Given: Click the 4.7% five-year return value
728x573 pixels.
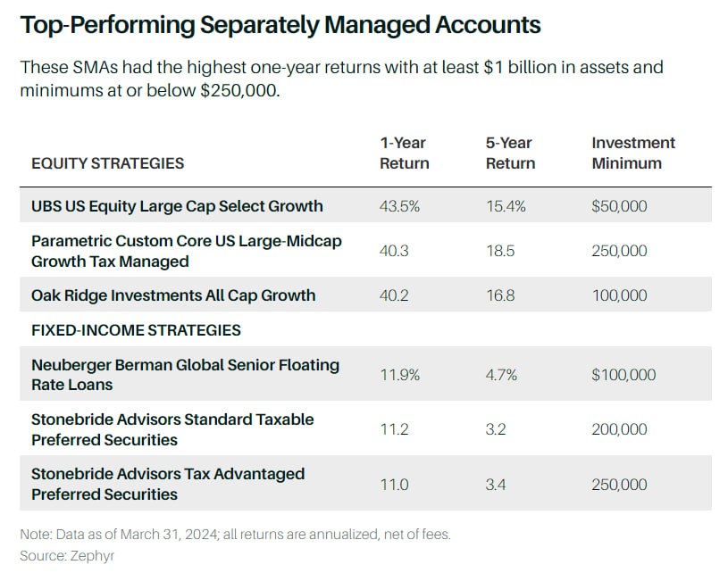Looking at the screenshot, I should click(500, 375).
